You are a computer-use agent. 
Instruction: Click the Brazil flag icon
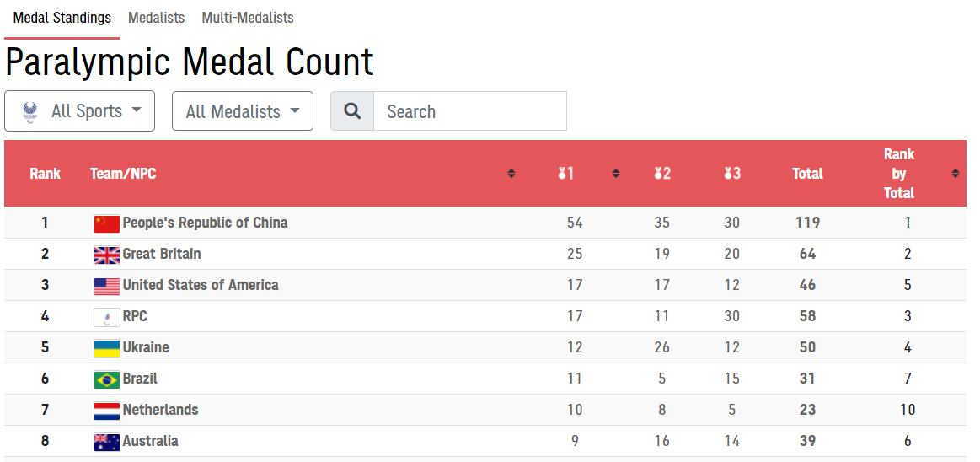107,379
